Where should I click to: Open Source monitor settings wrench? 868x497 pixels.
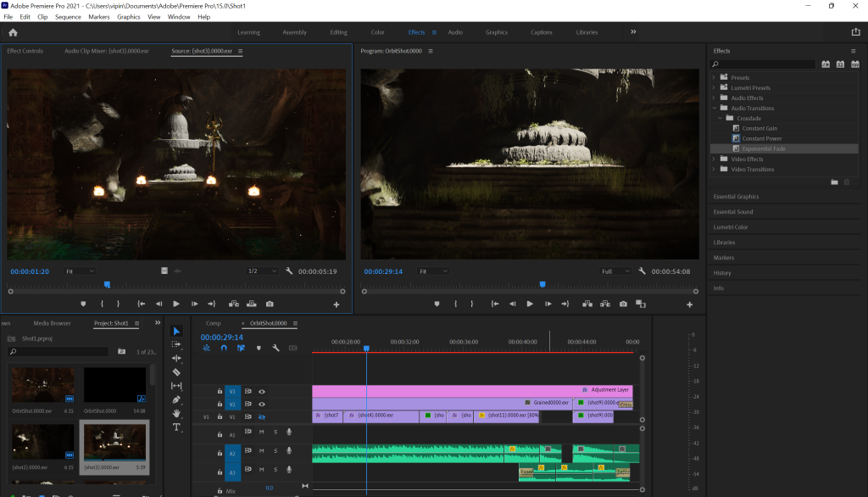289,271
